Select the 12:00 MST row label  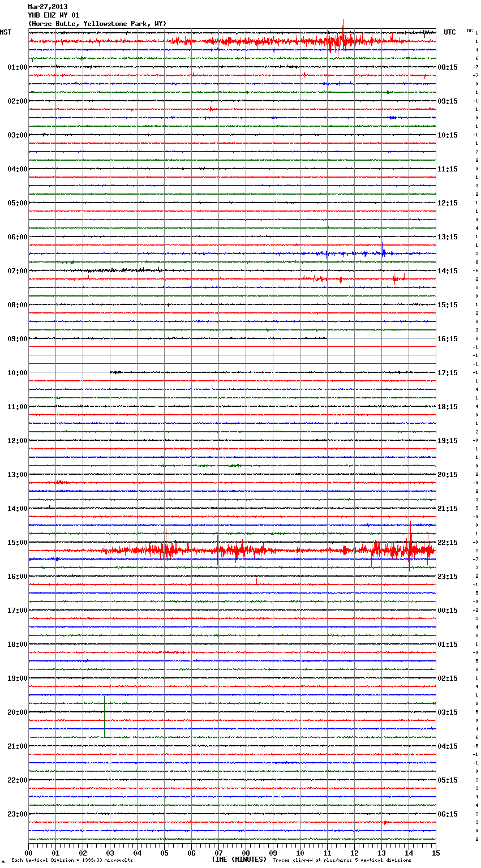coord(18,441)
